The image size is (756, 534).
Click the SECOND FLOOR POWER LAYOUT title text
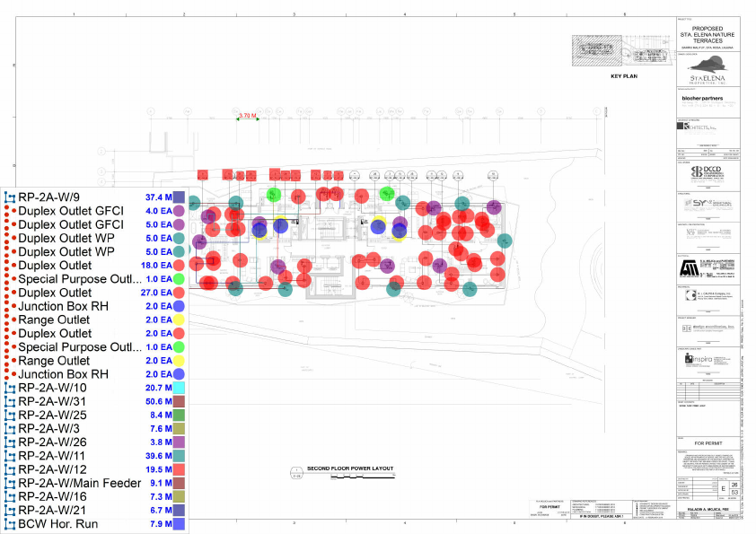(350, 468)
